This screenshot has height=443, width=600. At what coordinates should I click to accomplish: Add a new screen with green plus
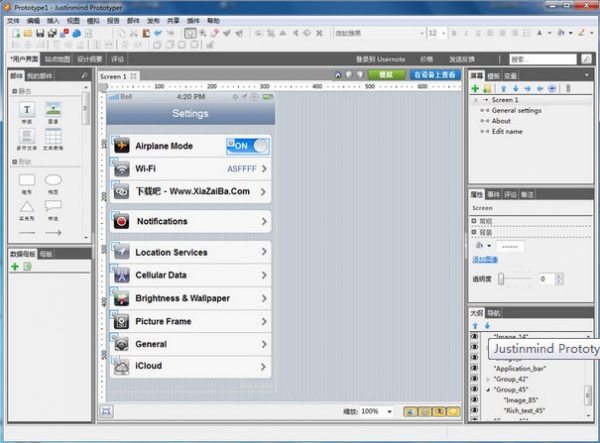coord(475,89)
